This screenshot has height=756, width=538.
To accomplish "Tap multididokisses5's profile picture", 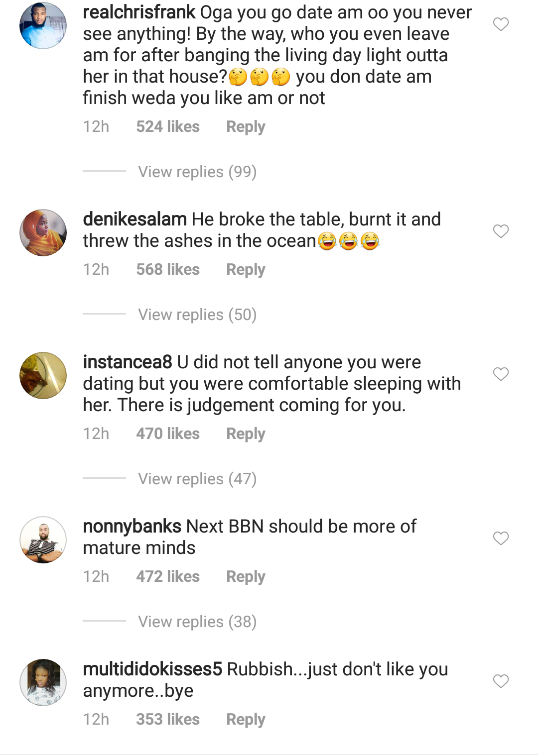I will pos(43,682).
